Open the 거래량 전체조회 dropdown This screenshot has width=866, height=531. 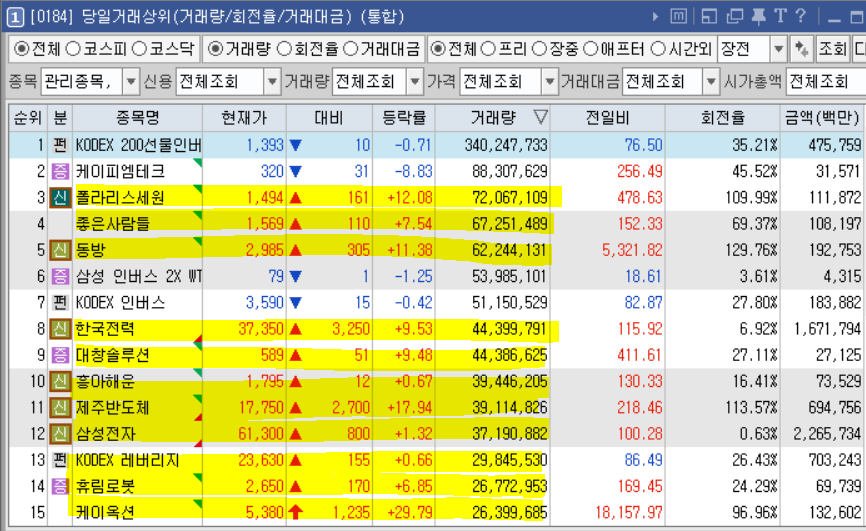pos(415,82)
